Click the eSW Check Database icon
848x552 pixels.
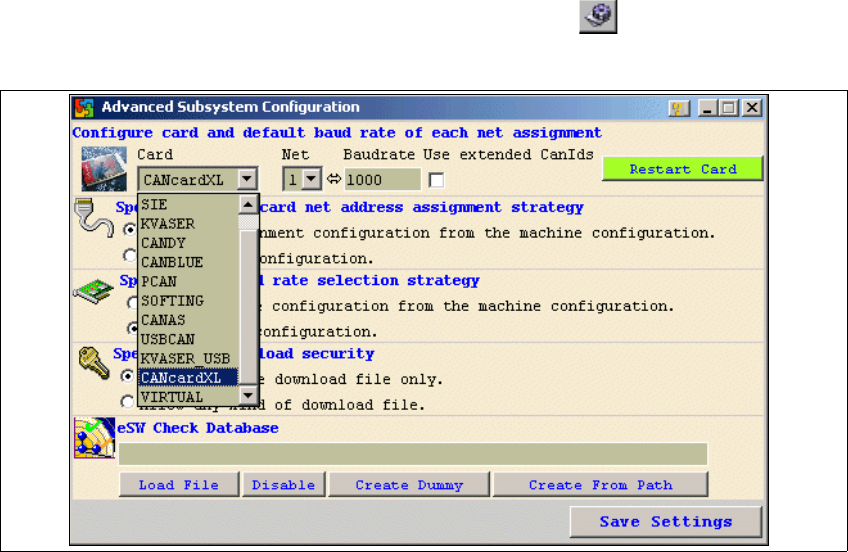coord(93,438)
